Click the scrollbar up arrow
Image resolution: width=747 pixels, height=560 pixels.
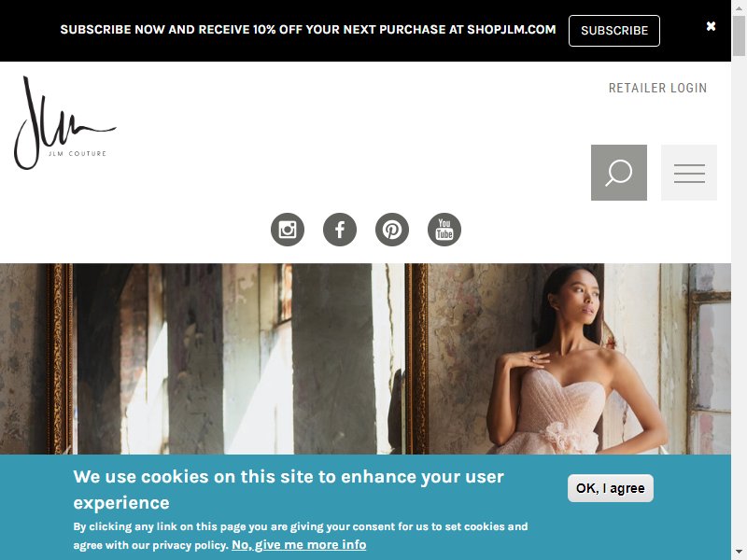[739, 6]
